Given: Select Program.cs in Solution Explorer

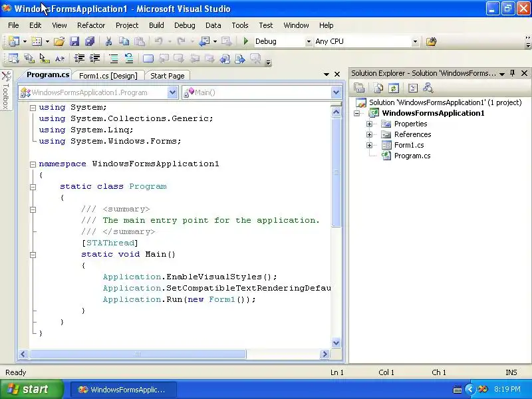Looking at the screenshot, I should (x=412, y=156).
